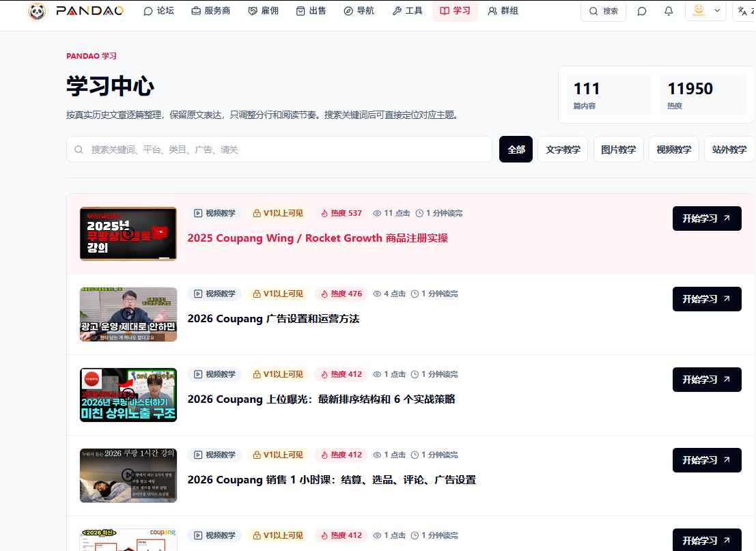
Task: Click the keyword search input field
Action: 279,150
